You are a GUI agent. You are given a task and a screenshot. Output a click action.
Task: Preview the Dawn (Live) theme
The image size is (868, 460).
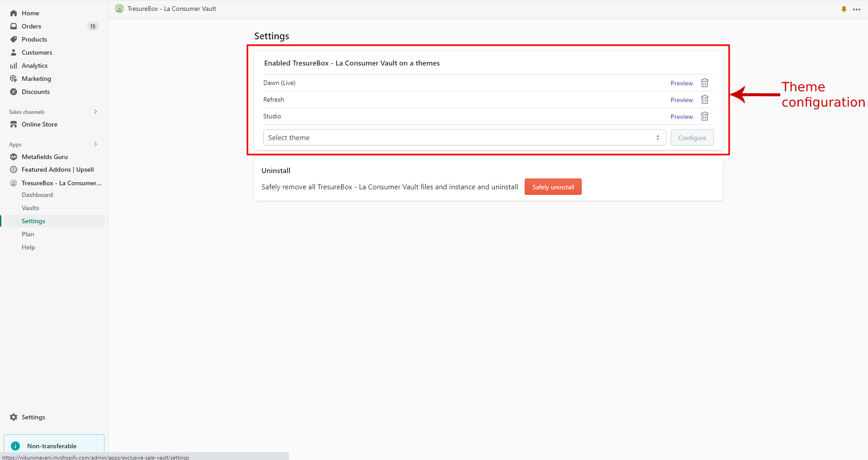pyautogui.click(x=682, y=83)
